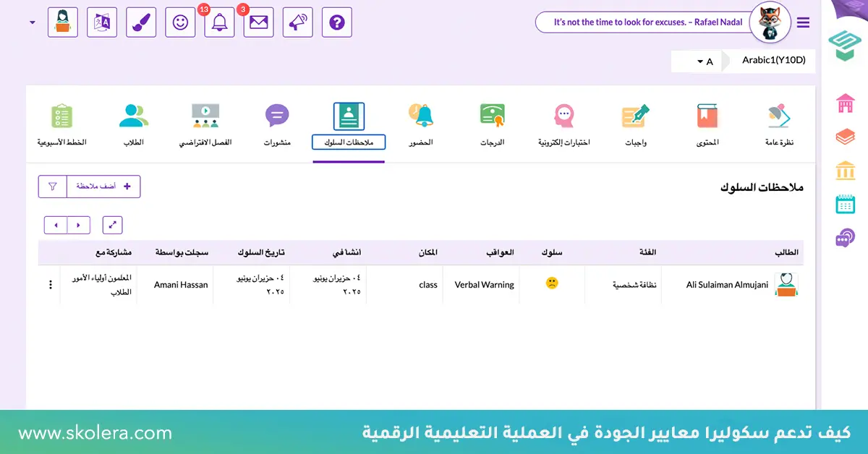Open row options for Ali Sulaiman Almujani
868x454 pixels.
(51, 285)
